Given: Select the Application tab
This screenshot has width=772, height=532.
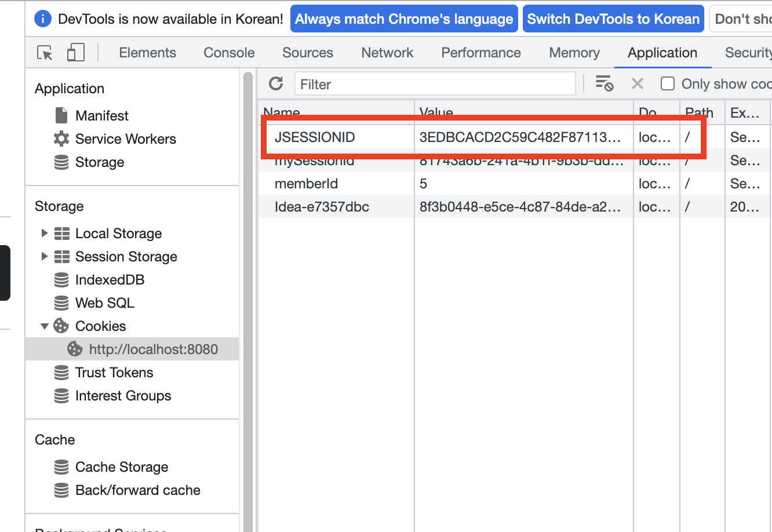Looking at the screenshot, I should tap(662, 53).
